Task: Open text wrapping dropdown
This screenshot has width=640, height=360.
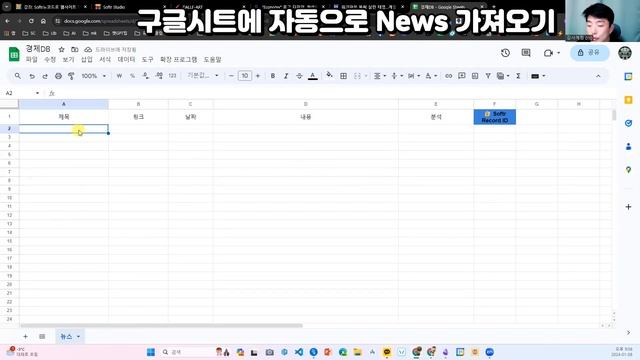Action: (414, 76)
